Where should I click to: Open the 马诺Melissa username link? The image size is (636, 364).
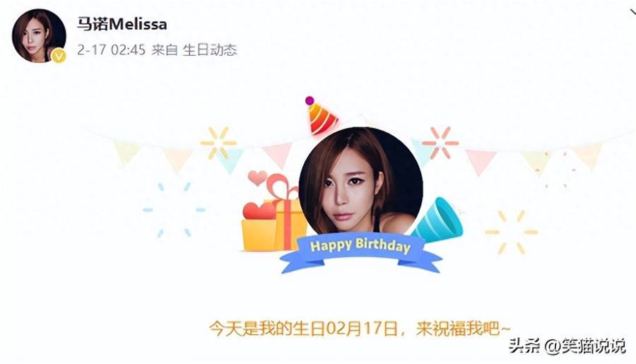click(122, 24)
